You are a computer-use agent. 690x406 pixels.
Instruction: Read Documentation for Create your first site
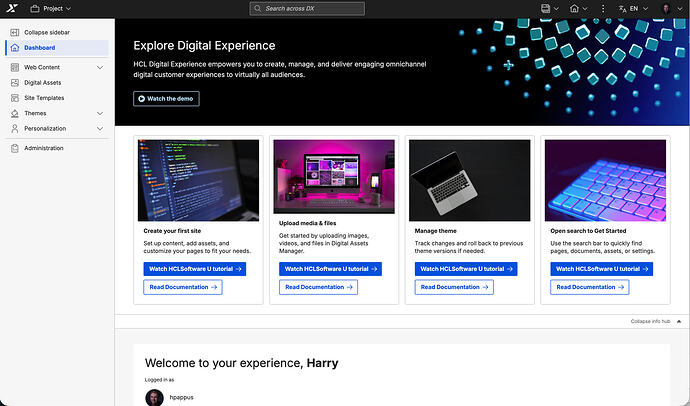183,287
